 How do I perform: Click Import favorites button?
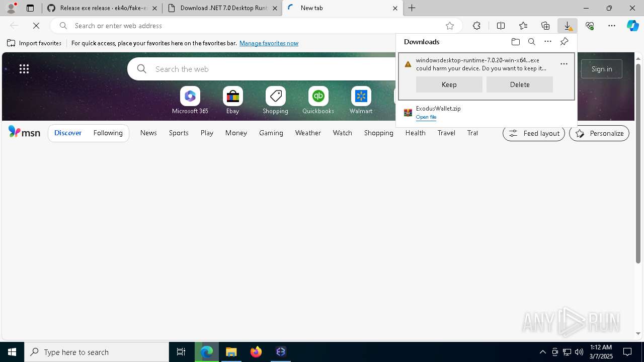coord(34,43)
